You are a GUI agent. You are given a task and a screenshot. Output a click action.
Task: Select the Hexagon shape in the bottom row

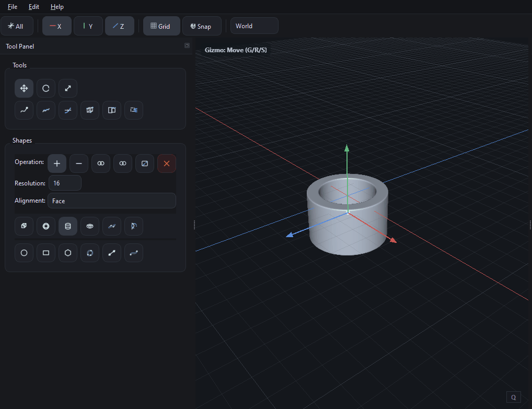pos(67,253)
